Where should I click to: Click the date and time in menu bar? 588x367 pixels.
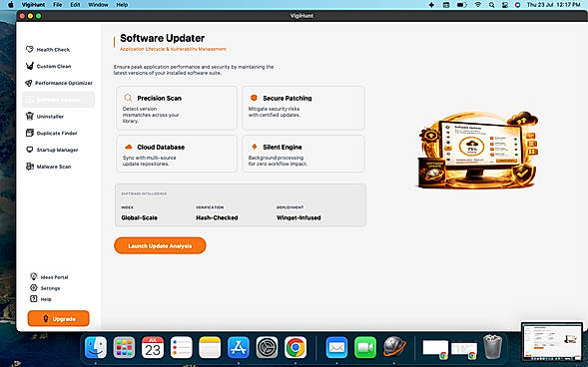[553, 5]
